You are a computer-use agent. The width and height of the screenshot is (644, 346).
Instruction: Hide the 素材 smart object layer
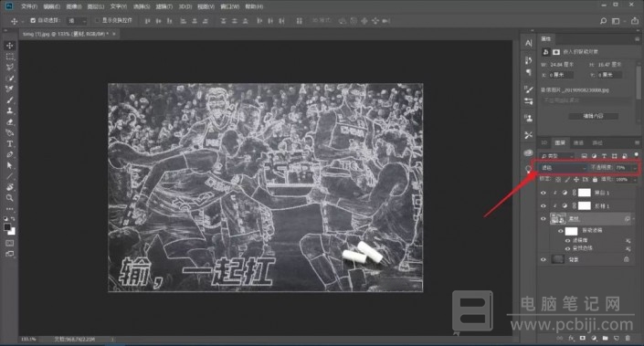[544, 219]
